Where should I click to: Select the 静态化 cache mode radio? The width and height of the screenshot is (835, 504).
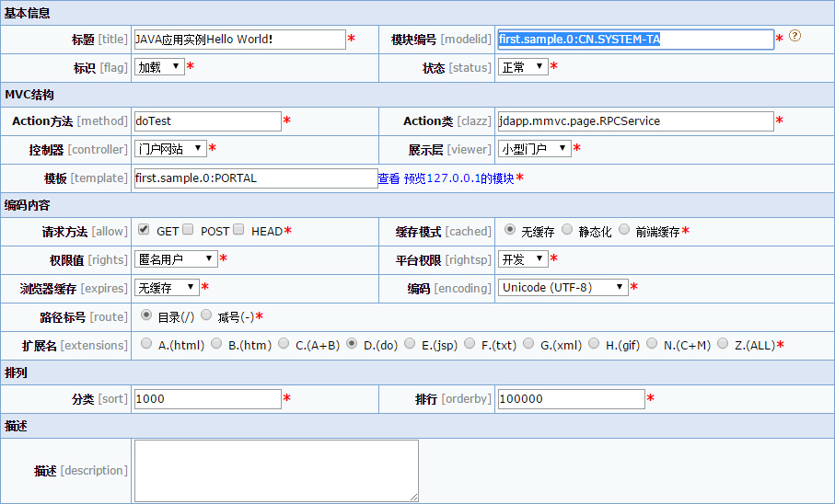coord(567,230)
